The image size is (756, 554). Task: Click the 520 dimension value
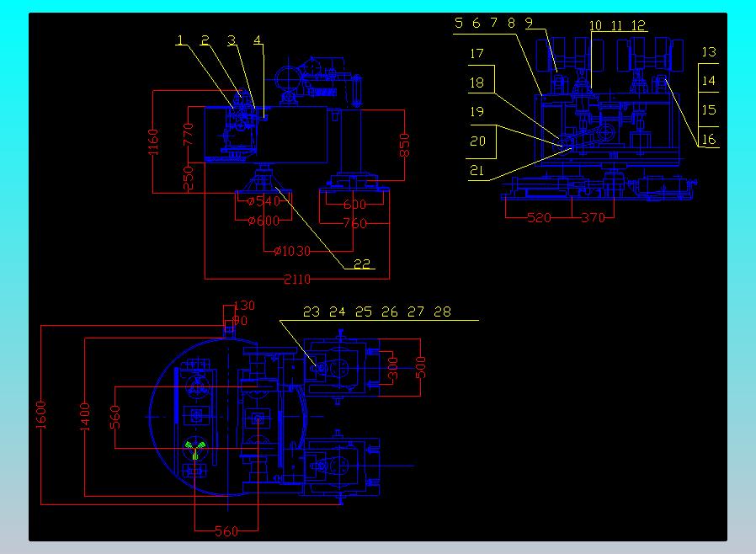(x=539, y=217)
